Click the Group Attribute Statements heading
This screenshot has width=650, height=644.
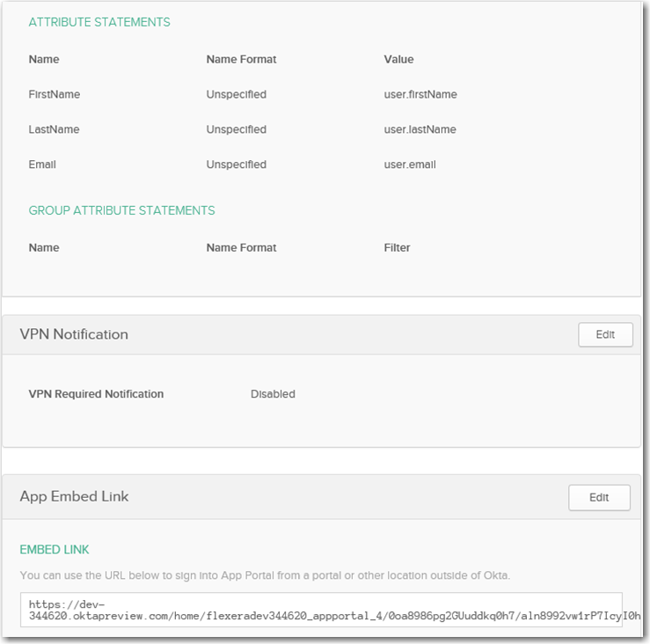pyautogui.click(x=121, y=210)
